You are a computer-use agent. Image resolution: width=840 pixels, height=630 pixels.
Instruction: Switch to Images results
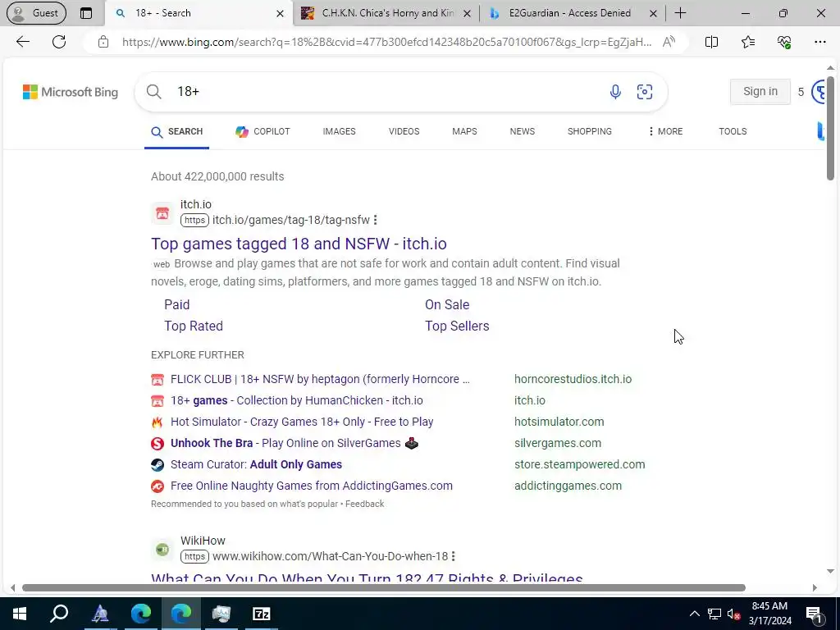pyautogui.click(x=339, y=131)
